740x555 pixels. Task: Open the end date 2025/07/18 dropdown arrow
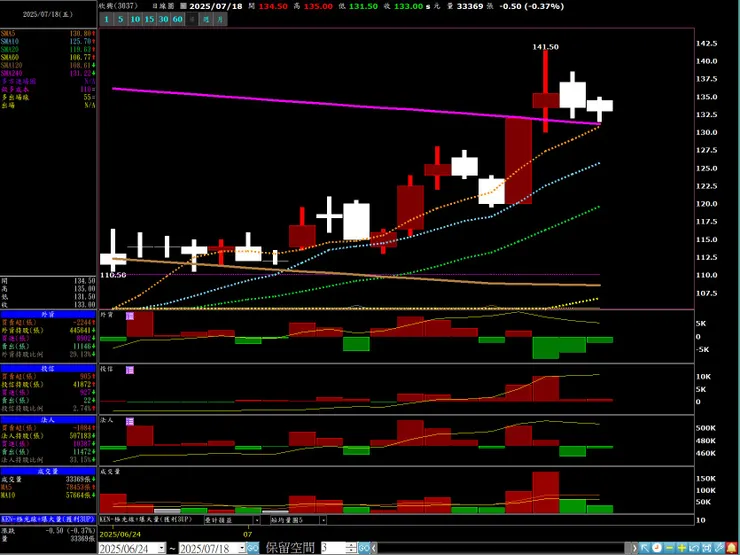[x=243, y=548]
